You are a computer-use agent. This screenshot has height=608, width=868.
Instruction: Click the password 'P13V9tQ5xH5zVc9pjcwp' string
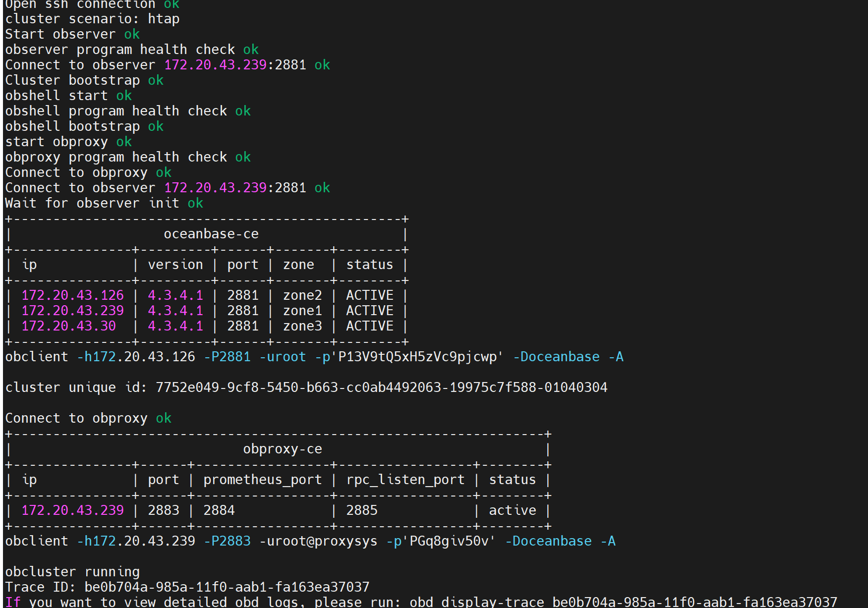(417, 357)
